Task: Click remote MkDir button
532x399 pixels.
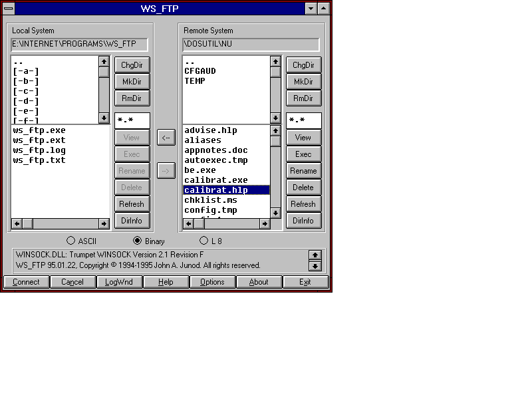Action: (x=304, y=81)
